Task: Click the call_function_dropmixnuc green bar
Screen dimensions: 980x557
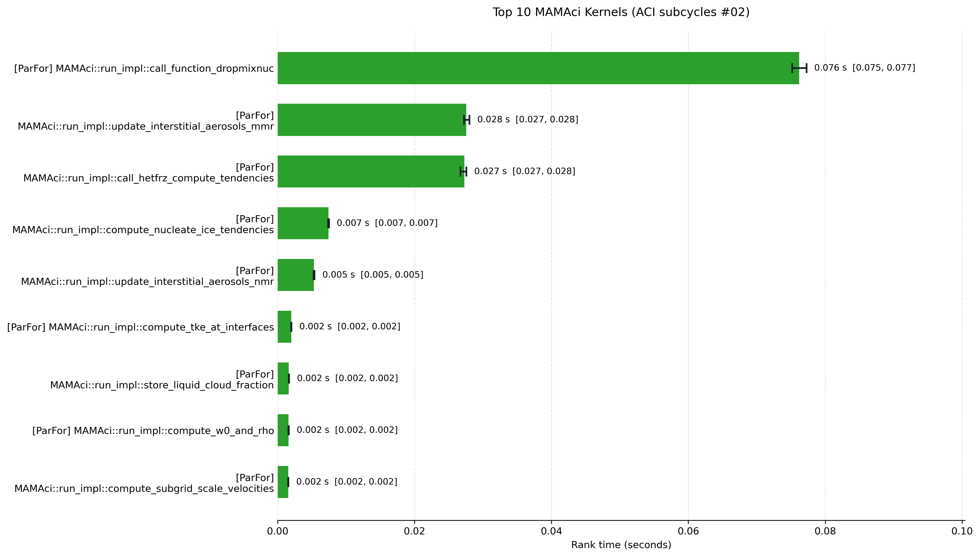Action: coord(538,68)
